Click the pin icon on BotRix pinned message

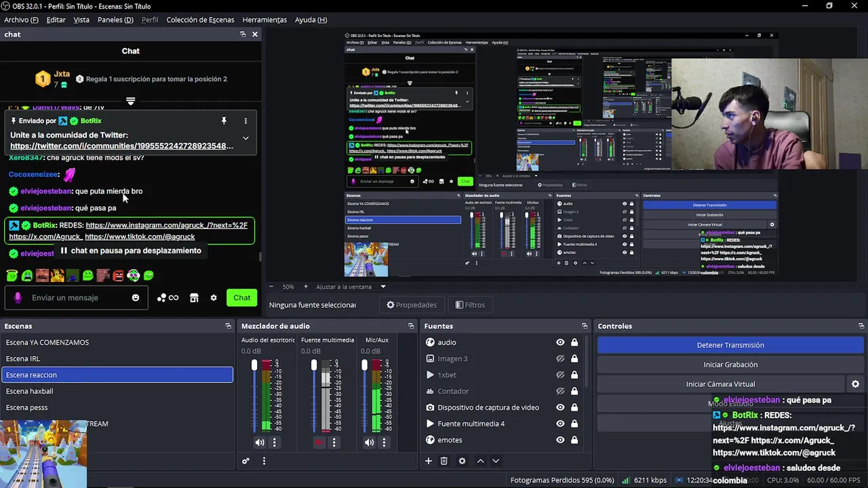coord(224,121)
